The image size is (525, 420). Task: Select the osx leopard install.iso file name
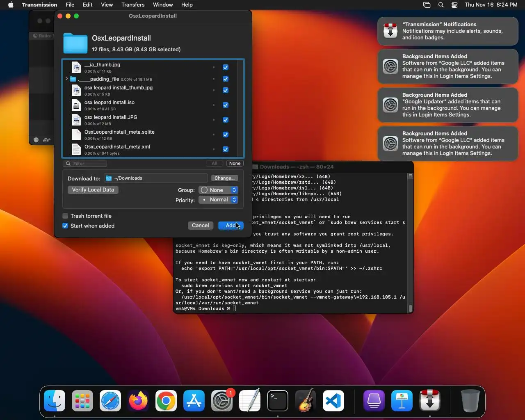[110, 103]
